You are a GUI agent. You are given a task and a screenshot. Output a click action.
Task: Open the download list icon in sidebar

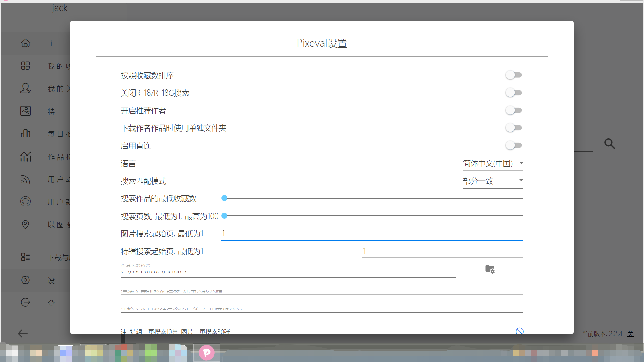pyautogui.click(x=25, y=257)
